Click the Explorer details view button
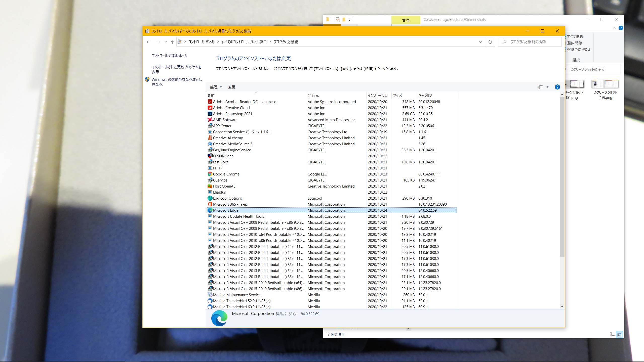The height and width of the screenshot is (362, 644). 612,334
